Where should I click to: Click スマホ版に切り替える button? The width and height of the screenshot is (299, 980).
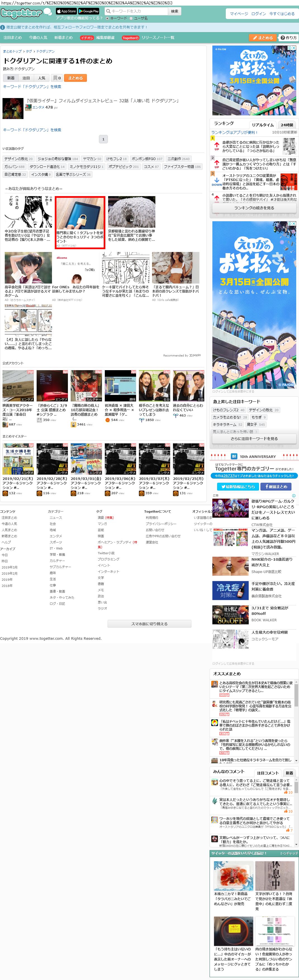(x=149, y=624)
